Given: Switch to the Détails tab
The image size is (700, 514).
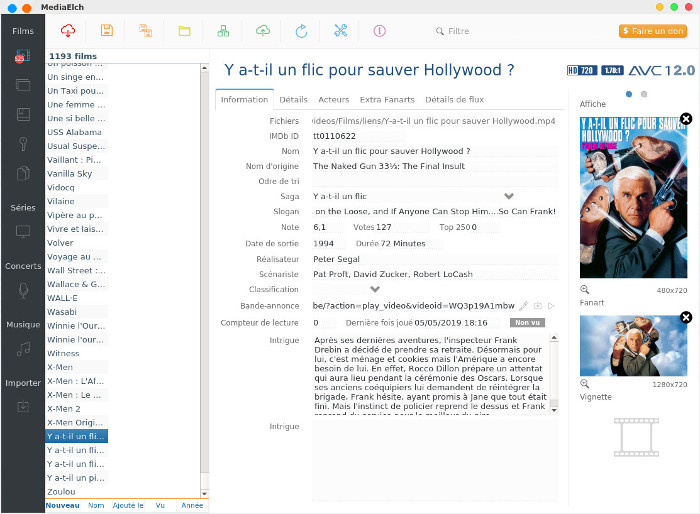Looking at the screenshot, I should click(x=293, y=100).
